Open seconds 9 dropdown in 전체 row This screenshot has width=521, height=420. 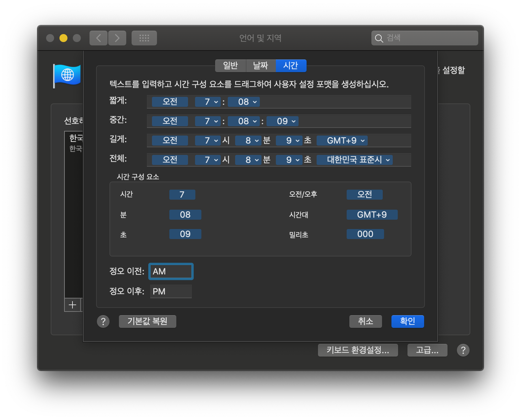pos(289,160)
